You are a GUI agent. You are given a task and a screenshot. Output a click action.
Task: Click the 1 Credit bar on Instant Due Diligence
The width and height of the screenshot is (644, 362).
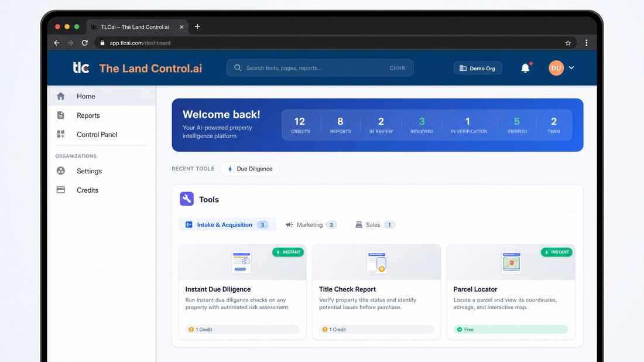242,330
